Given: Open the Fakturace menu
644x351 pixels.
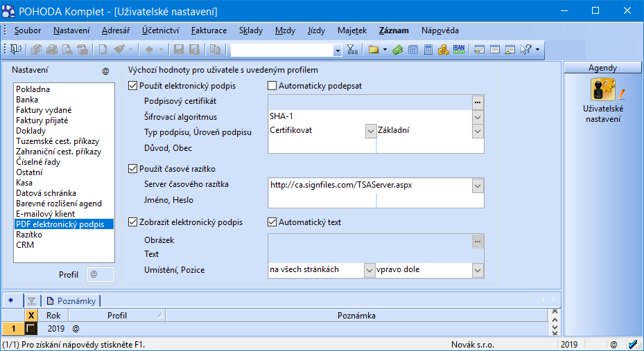Looking at the screenshot, I should click(209, 30).
